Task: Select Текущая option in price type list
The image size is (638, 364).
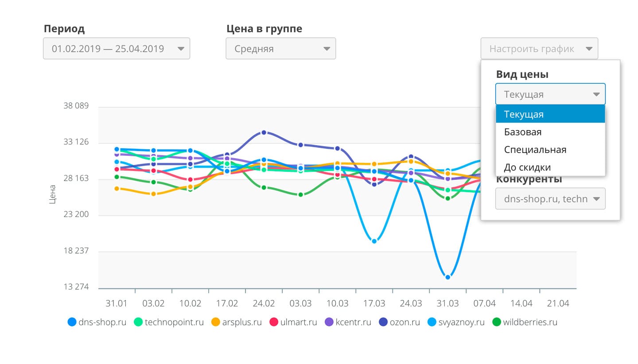Action: 550,114
